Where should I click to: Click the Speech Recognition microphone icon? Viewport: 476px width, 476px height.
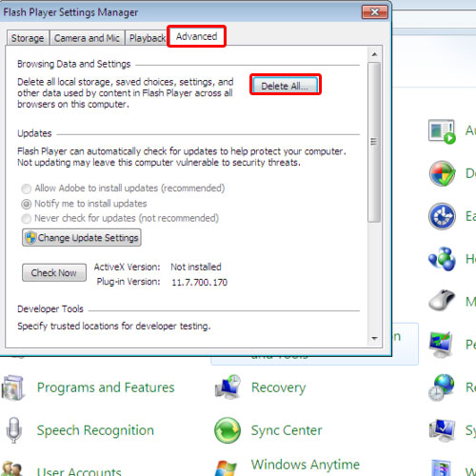(x=13, y=430)
